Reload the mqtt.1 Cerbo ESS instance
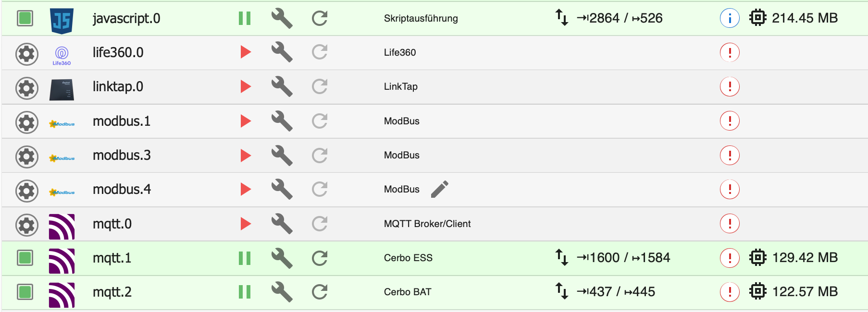Screen dimensions: 868x312 pyautogui.click(x=320, y=258)
